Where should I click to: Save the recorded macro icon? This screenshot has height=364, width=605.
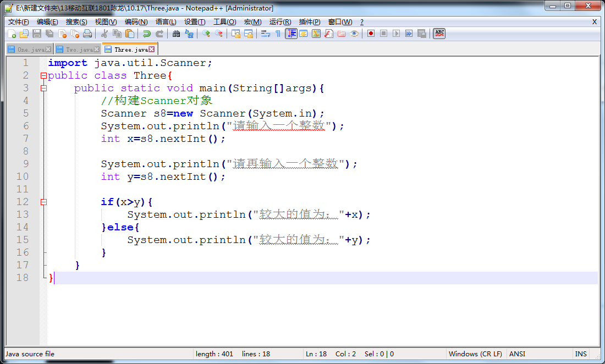tap(422, 34)
